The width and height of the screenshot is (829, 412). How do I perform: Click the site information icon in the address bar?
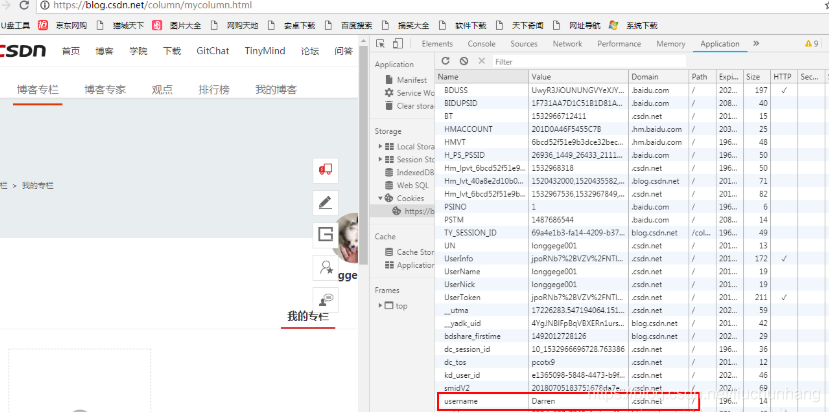click(x=45, y=5)
